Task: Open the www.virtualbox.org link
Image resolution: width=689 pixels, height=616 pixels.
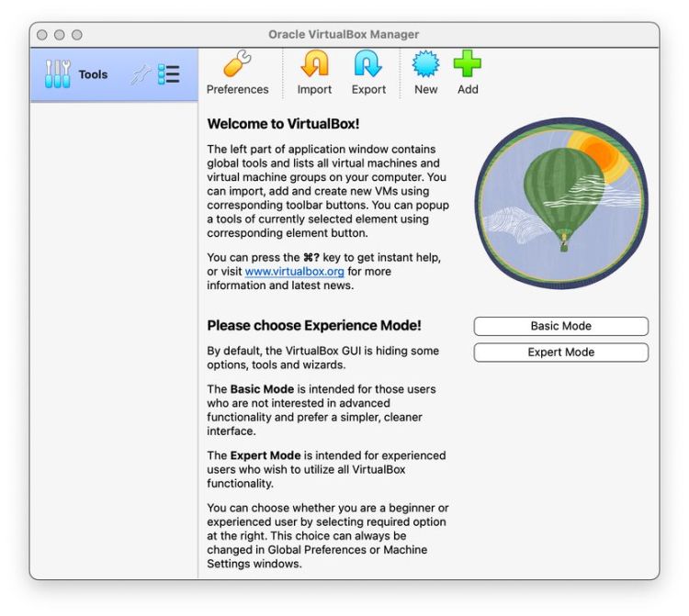Action: coord(294,272)
